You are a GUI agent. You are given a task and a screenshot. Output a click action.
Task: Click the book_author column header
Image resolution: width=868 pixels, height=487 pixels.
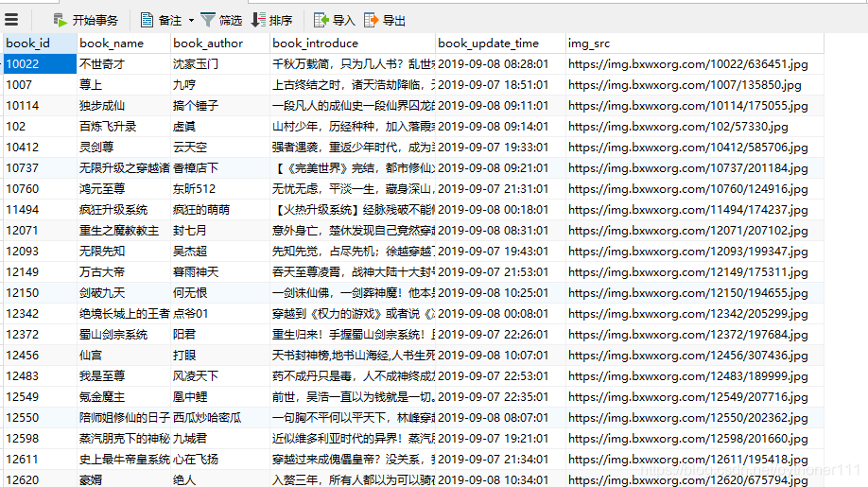[219, 43]
